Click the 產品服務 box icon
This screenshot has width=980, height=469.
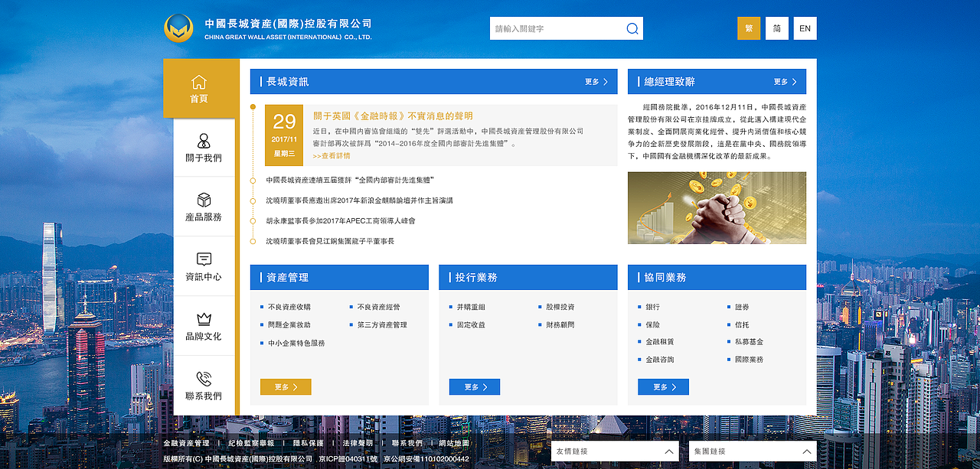coord(204,200)
